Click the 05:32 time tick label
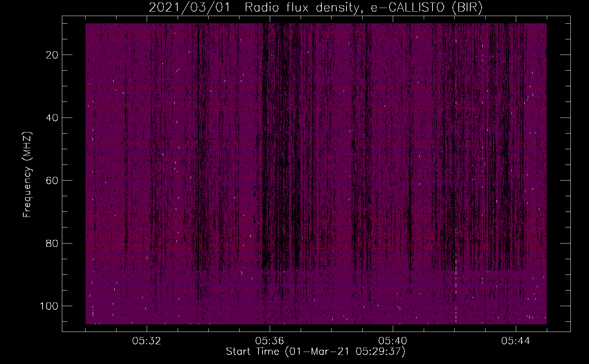The height and width of the screenshot is (364, 589). pyautogui.click(x=147, y=341)
